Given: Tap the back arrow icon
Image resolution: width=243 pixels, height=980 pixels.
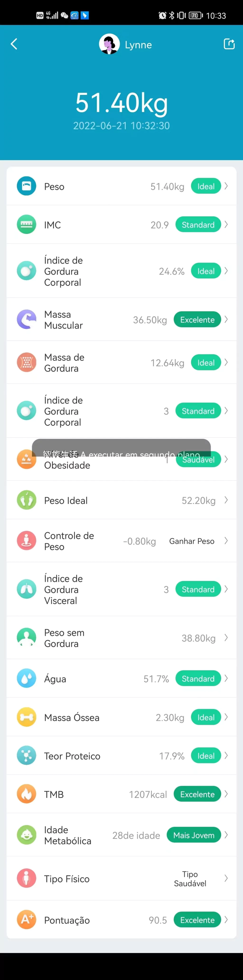Looking at the screenshot, I should 14,44.
